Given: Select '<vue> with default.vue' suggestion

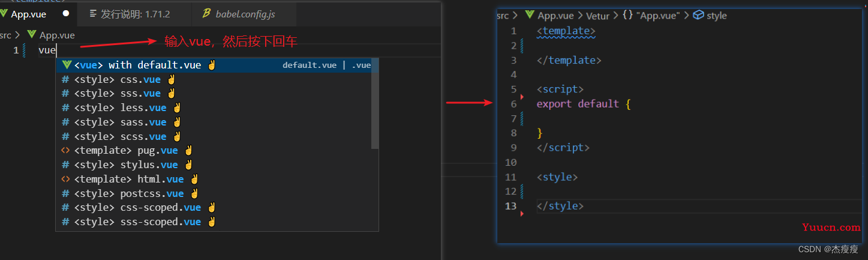Looking at the screenshot, I should click(x=217, y=65).
